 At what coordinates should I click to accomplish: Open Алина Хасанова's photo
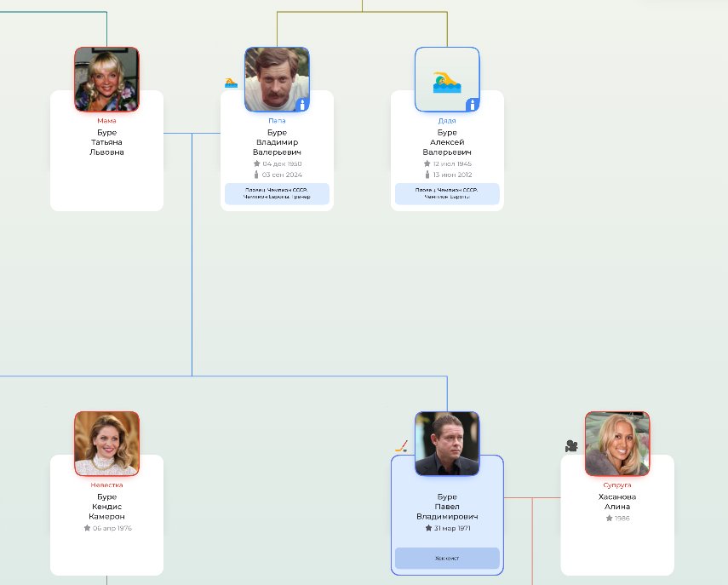(x=617, y=444)
